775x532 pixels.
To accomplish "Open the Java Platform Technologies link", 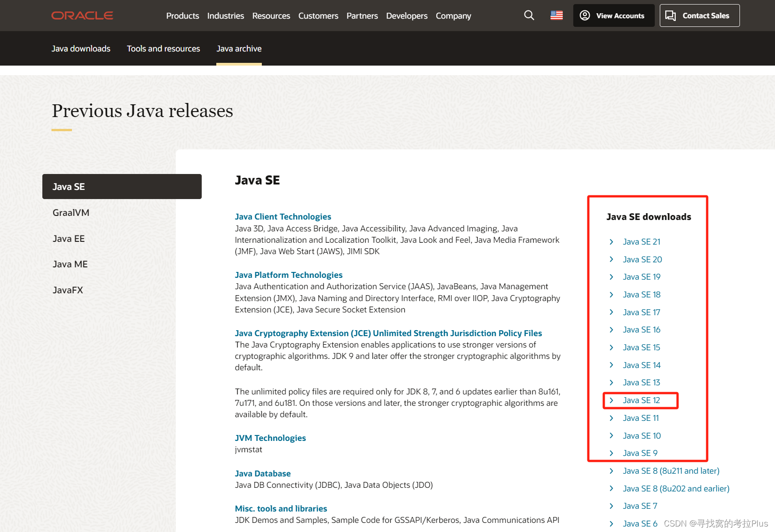I will 289,275.
